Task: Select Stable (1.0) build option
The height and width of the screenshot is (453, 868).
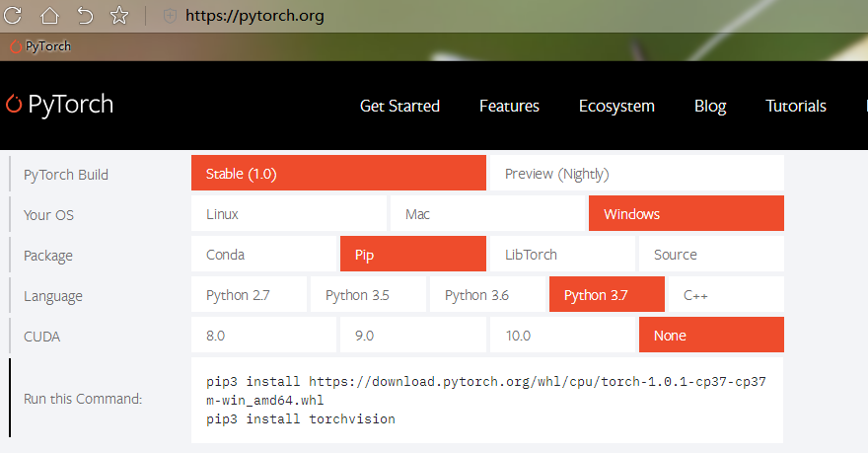Action: [x=338, y=174]
